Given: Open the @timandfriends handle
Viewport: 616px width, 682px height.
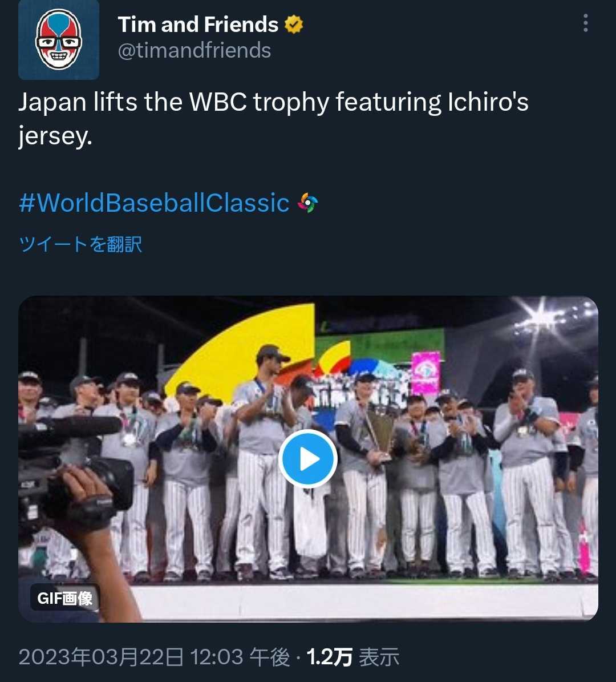Looking at the screenshot, I should [x=194, y=51].
